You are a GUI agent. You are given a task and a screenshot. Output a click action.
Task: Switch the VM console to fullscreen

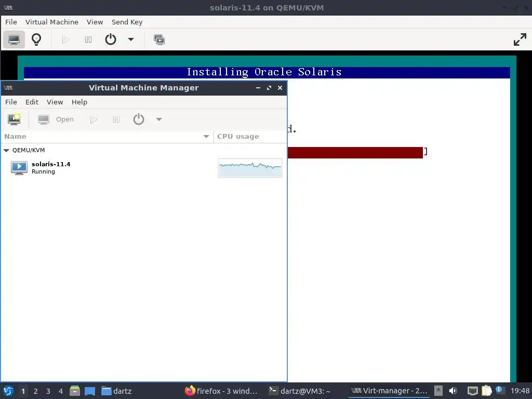tap(520, 39)
